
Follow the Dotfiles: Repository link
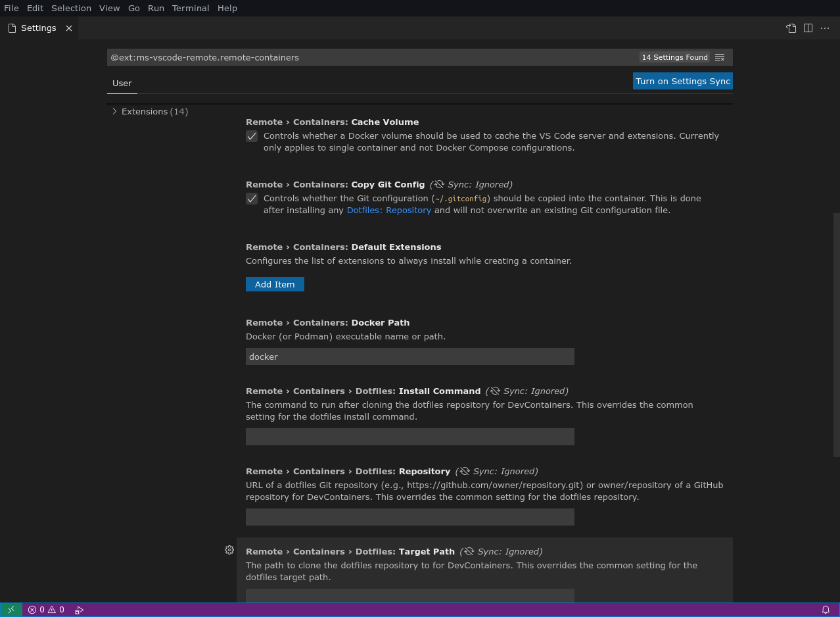388,210
